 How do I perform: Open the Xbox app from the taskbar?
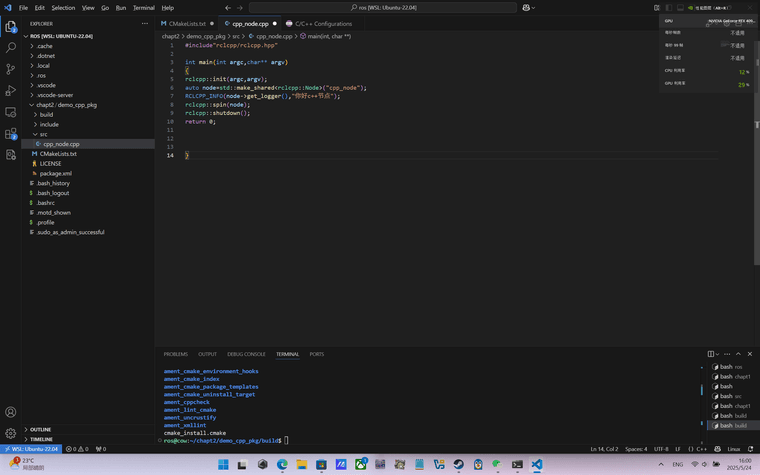click(361, 465)
